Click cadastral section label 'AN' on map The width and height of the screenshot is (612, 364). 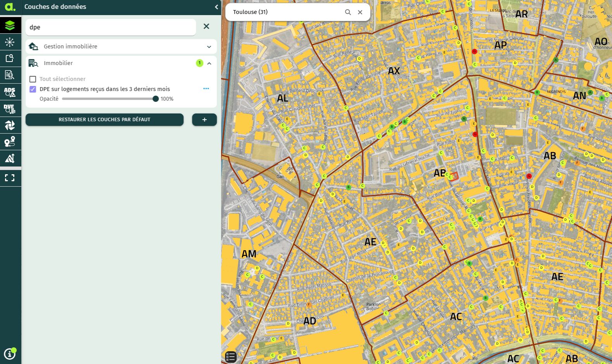579,96
